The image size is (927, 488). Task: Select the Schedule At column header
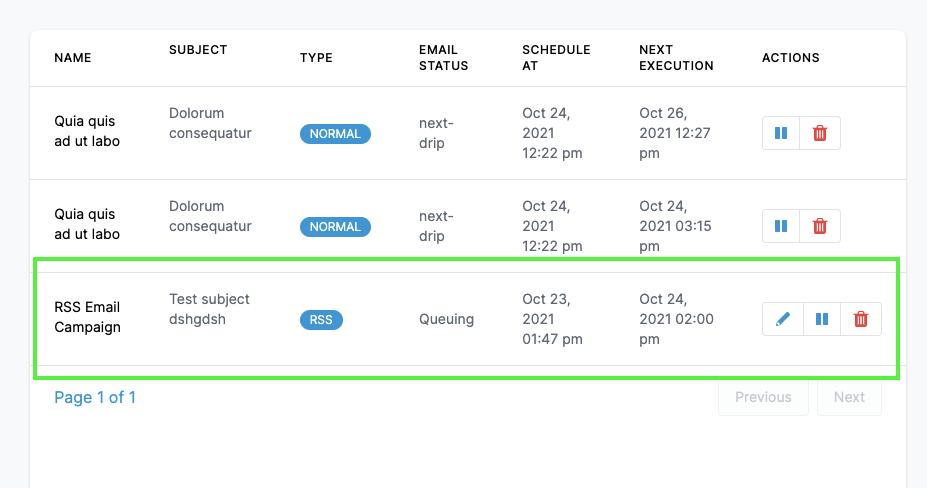[556, 58]
